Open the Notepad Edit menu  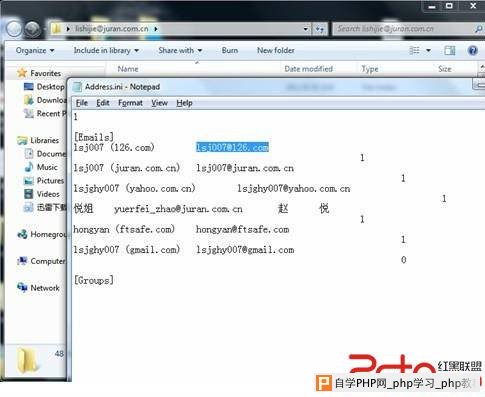coord(103,103)
